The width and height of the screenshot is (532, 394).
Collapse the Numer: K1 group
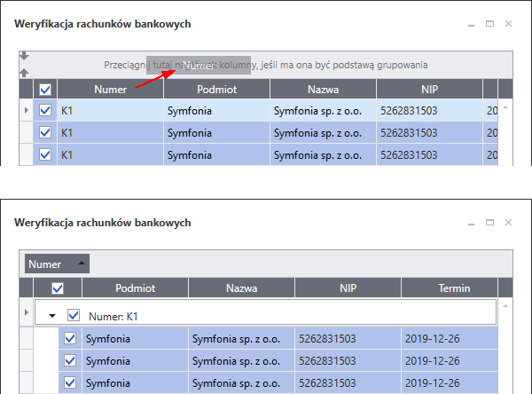pyautogui.click(x=52, y=315)
